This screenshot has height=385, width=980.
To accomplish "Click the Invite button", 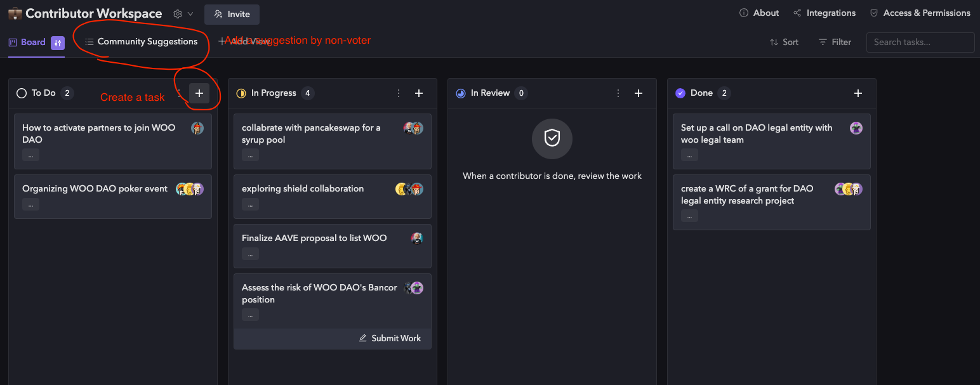I will 232,14.
